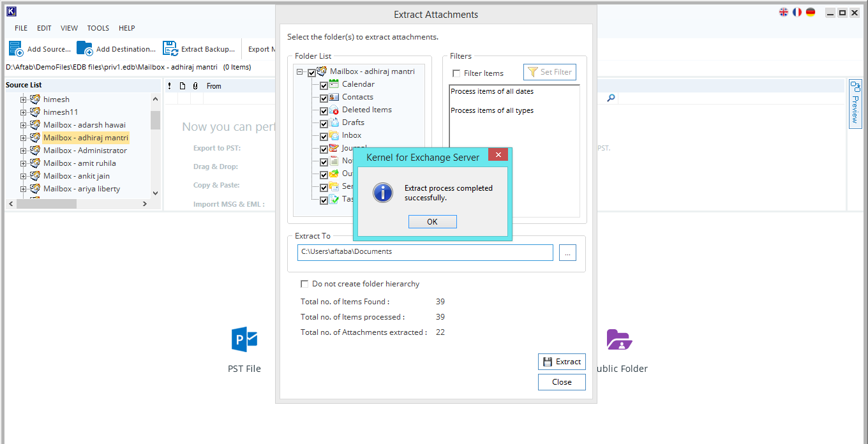Viewport: 868px width, 444px height.
Task: Expand the himesh node in Source List
Action: click(24, 100)
